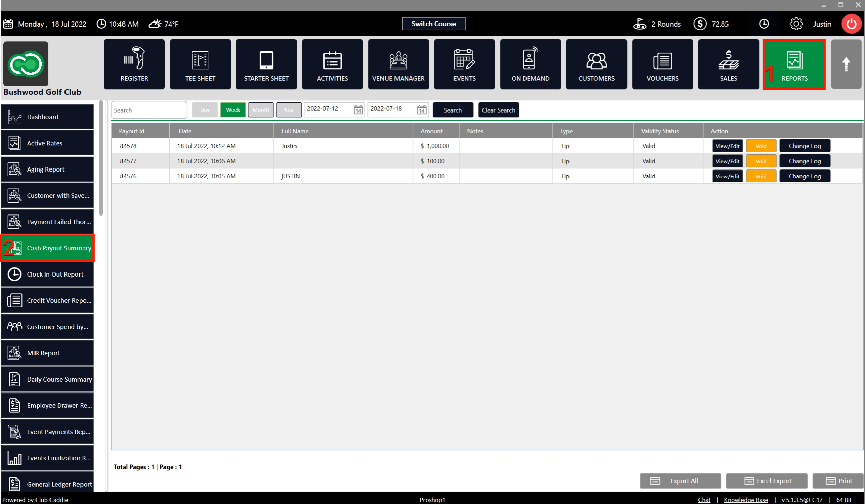Open the Tee Sheet module
The width and height of the screenshot is (865, 504).
pyautogui.click(x=200, y=64)
